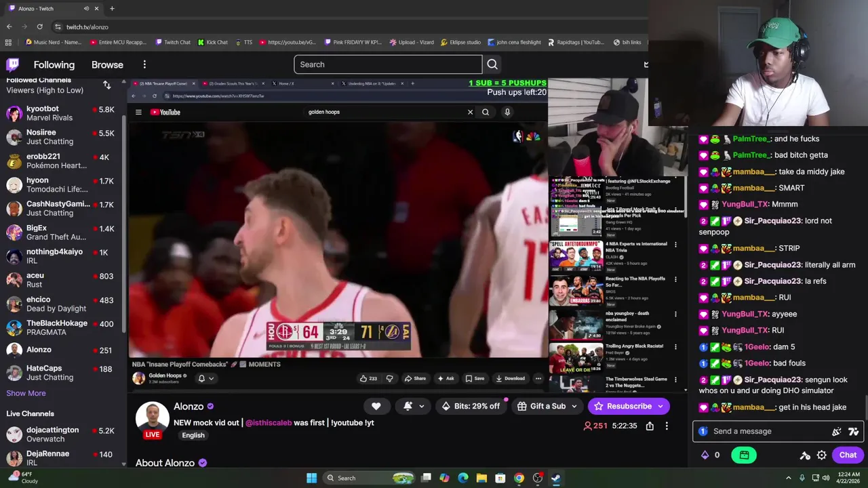Sort followed channels by viewers
This screenshot has height=488, width=868.
point(106,85)
